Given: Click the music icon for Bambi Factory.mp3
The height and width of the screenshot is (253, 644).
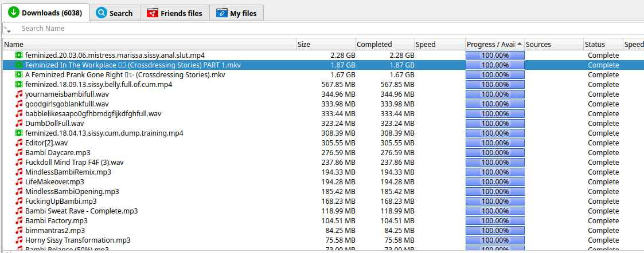Looking at the screenshot, I should tap(19, 221).
